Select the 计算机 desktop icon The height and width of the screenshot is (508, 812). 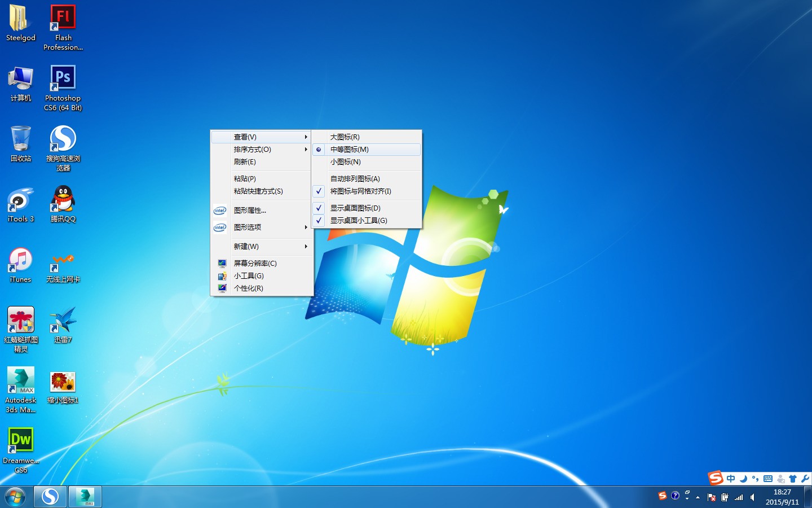20,84
